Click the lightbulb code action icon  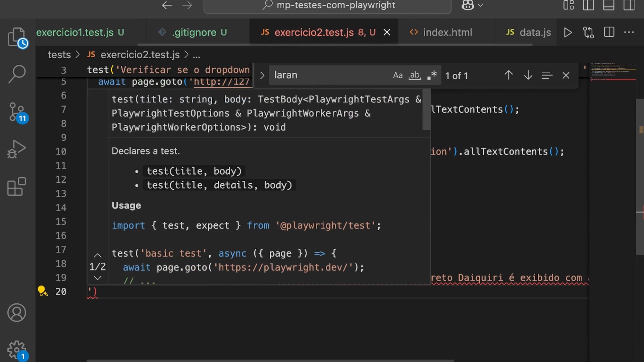pyautogui.click(x=42, y=291)
